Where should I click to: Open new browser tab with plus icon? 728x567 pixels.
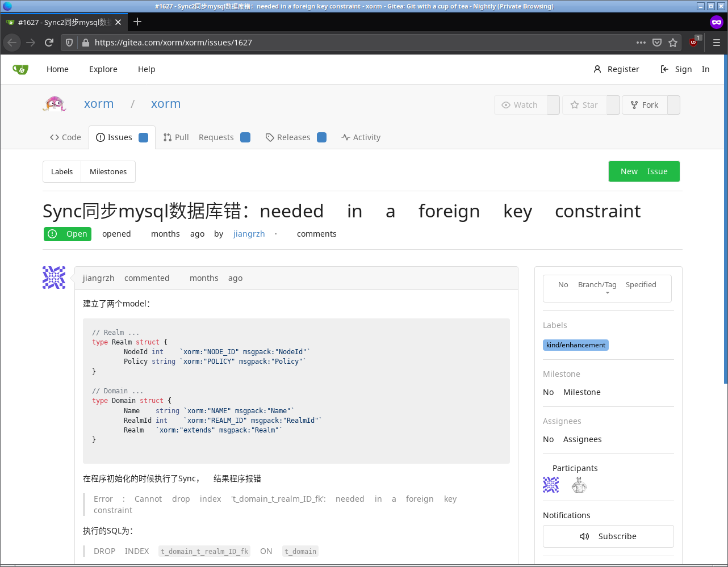(137, 22)
